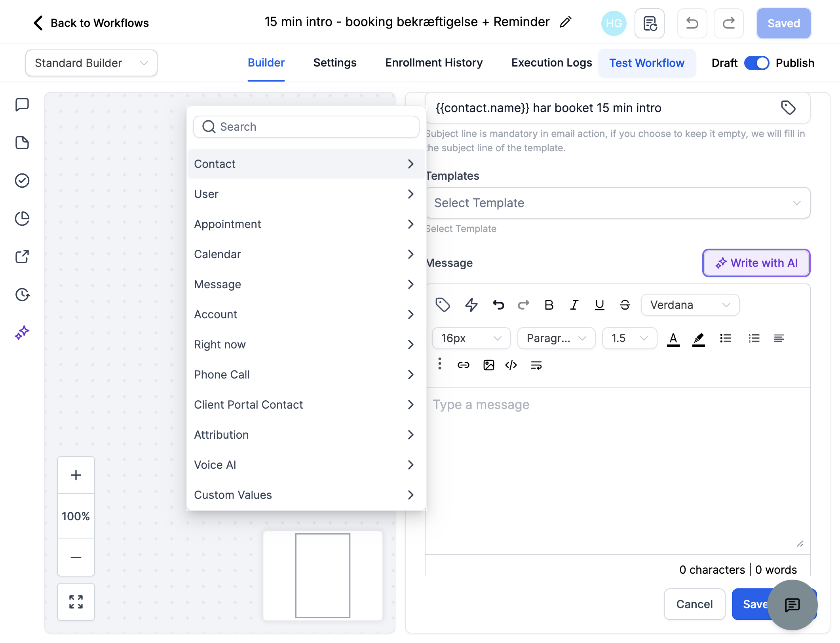
Task: Open the AI sparkle icon in left sidebar
Action: pos(22,333)
